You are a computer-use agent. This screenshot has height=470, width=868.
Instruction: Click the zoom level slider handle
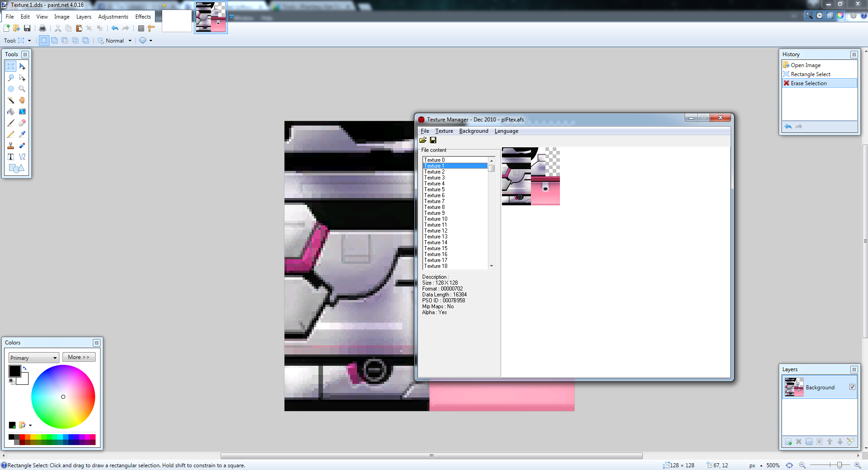(839, 465)
